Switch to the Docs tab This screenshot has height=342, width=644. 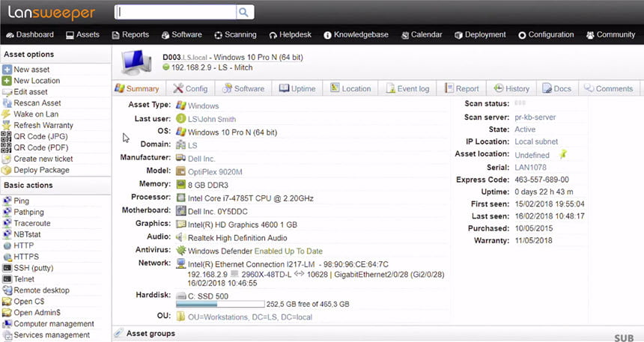(557, 88)
